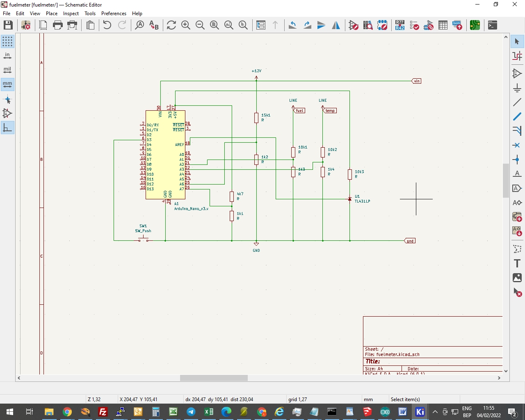This screenshot has height=420, width=525.
Task: Select the Add Hierarchical Sheet tool
Action: tap(517, 217)
